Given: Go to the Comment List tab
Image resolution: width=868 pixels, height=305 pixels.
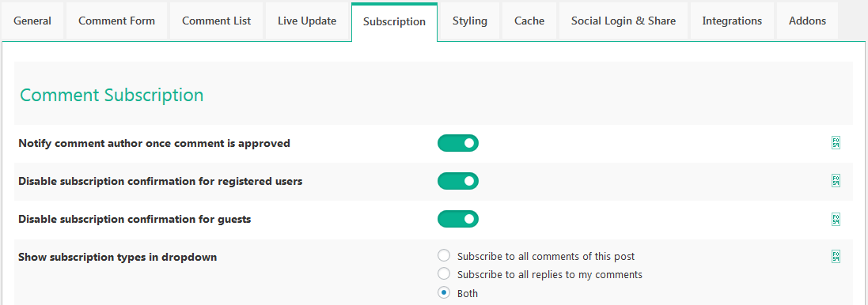Looking at the screenshot, I should [217, 21].
